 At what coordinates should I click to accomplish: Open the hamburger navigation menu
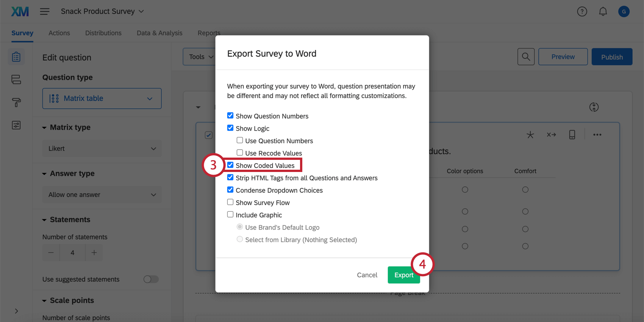coord(45,11)
